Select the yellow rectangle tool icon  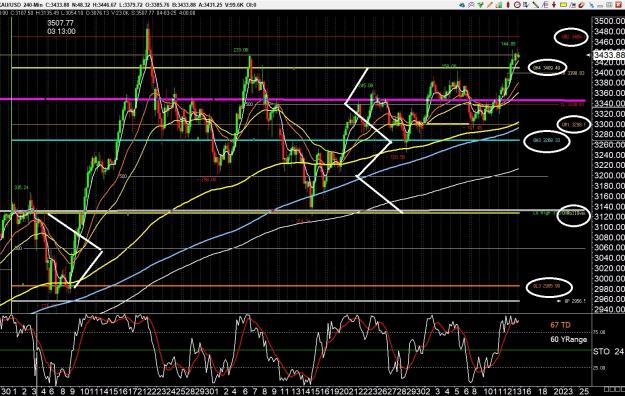563,5
